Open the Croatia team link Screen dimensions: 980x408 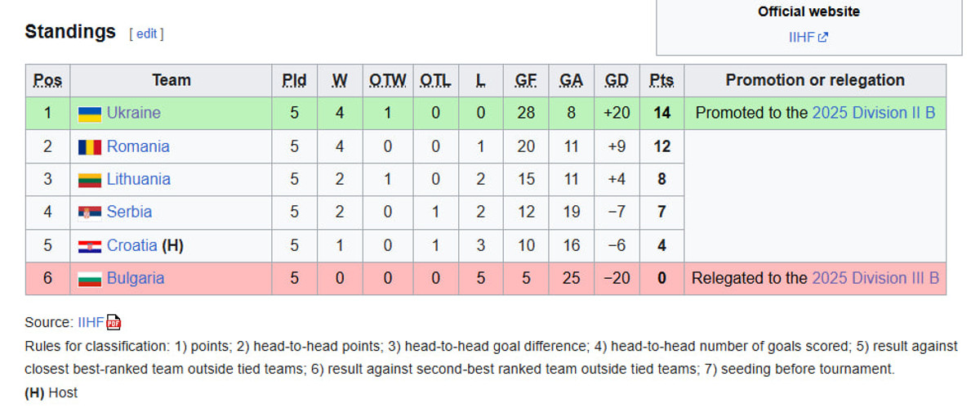[x=131, y=245]
